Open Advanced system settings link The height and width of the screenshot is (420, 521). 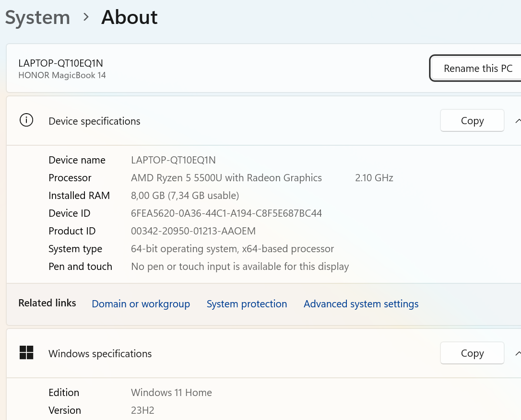pyautogui.click(x=361, y=304)
